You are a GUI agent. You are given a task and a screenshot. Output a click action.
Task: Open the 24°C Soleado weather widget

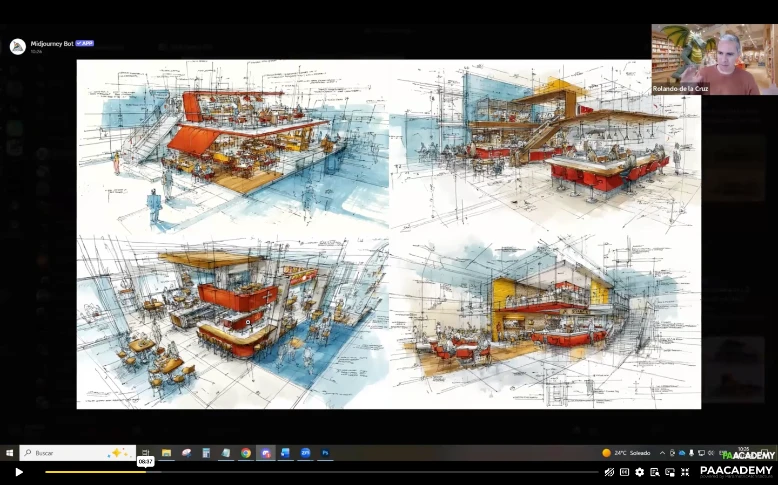(627, 453)
